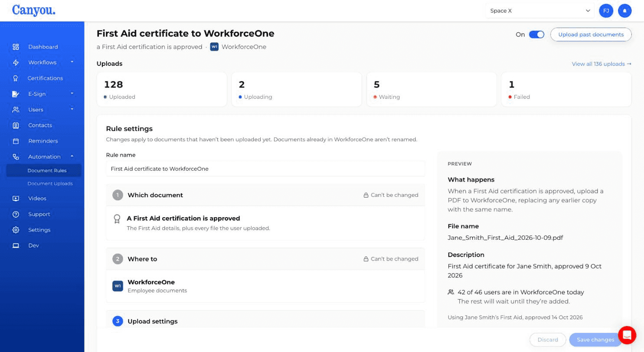
Task: Click the Certifications ribbon icon
Action: tap(16, 78)
